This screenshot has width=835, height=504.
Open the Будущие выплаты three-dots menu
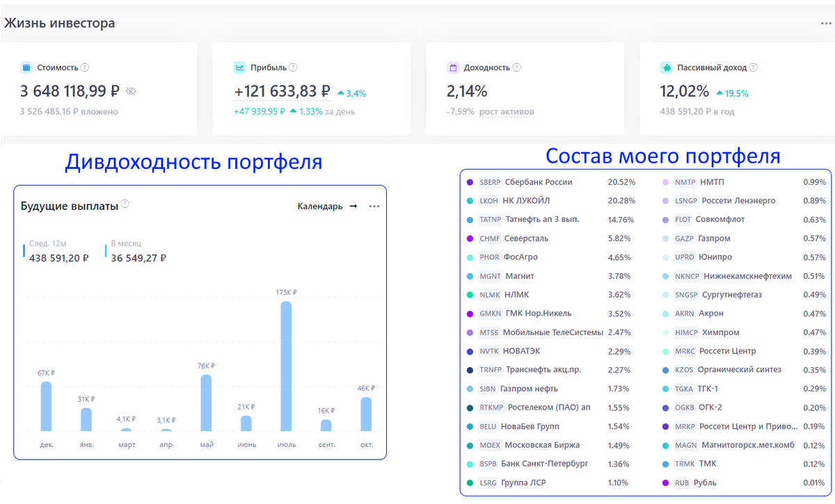(x=374, y=206)
